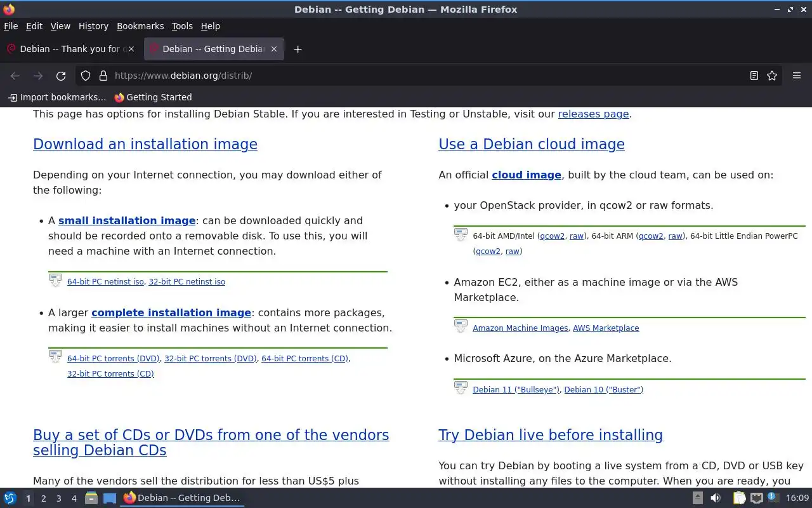Viewport: 812px width, 508px height.
Task: Open the tracking protection shield icon
Action: 86,76
